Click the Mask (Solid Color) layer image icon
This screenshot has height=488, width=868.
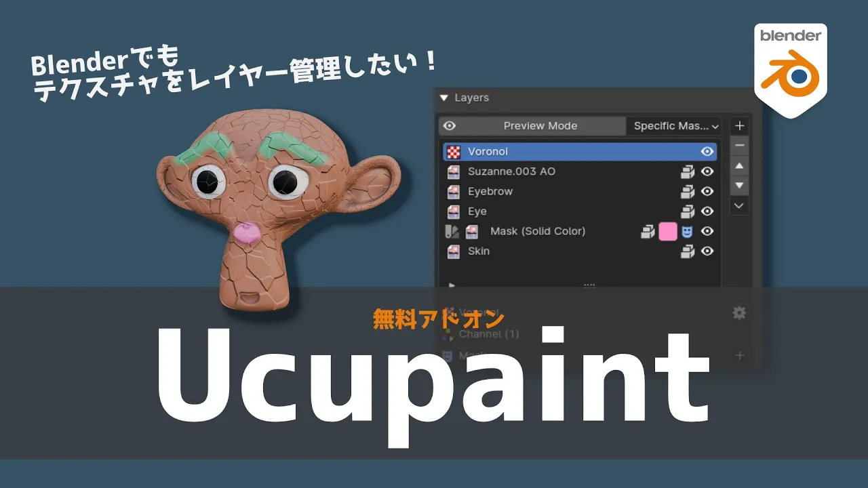point(471,232)
